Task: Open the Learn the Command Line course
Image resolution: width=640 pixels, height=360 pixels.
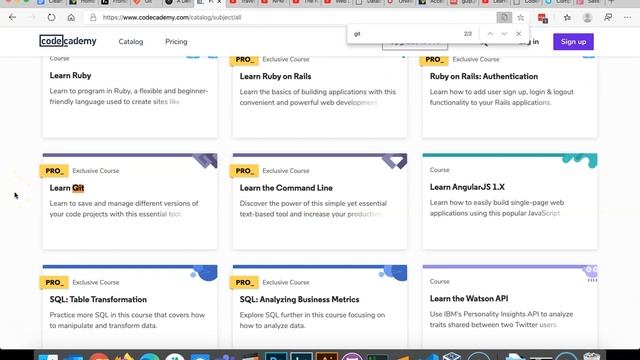Action: (286, 188)
